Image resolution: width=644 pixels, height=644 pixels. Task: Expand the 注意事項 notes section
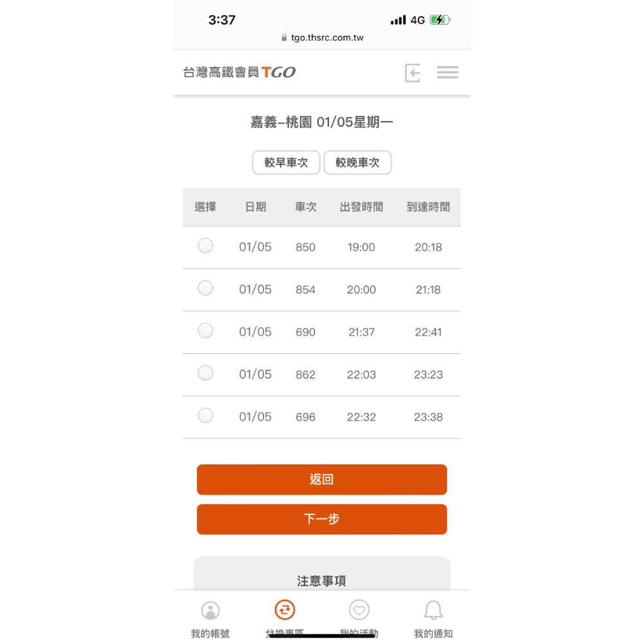pos(321,581)
